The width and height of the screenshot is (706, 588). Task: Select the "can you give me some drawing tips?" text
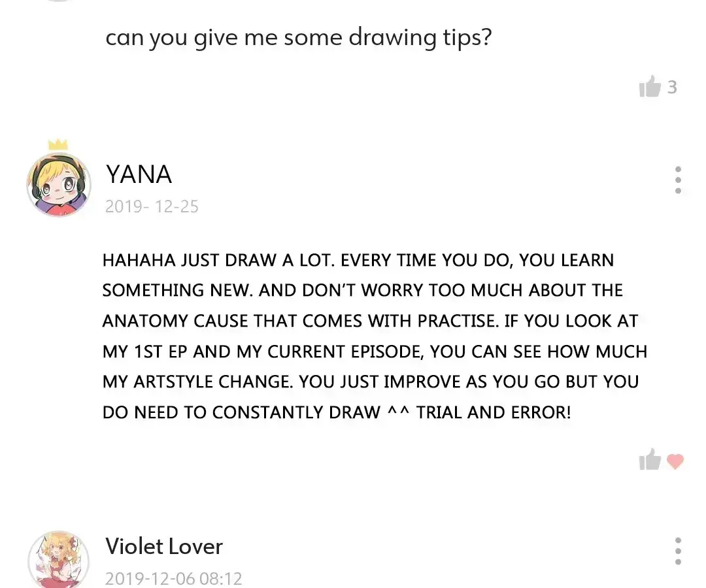299,38
